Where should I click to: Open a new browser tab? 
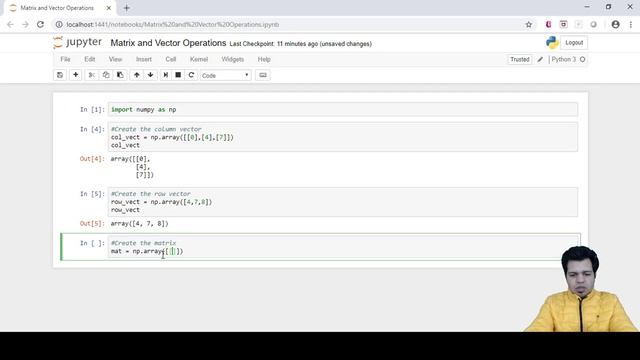(x=127, y=8)
